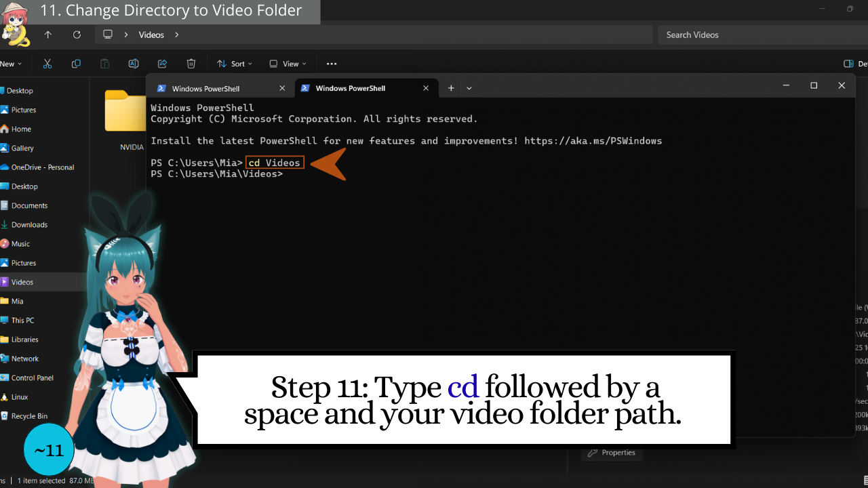Click the This PC monitor icon in address bar
Image resolution: width=868 pixels, height=488 pixels.
[108, 35]
